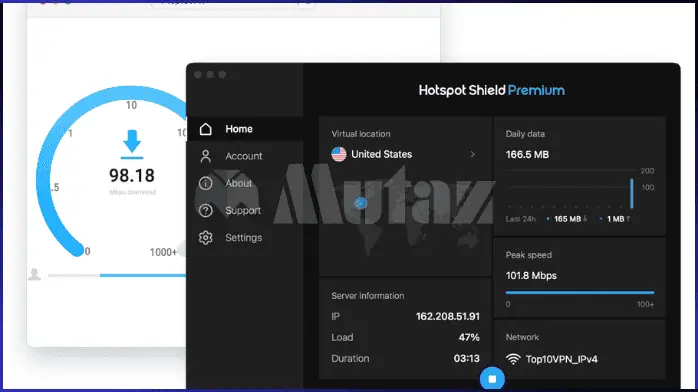698x392 pixels.
Task: Click the 166.5 MB daily data value
Action: click(527, 155)
